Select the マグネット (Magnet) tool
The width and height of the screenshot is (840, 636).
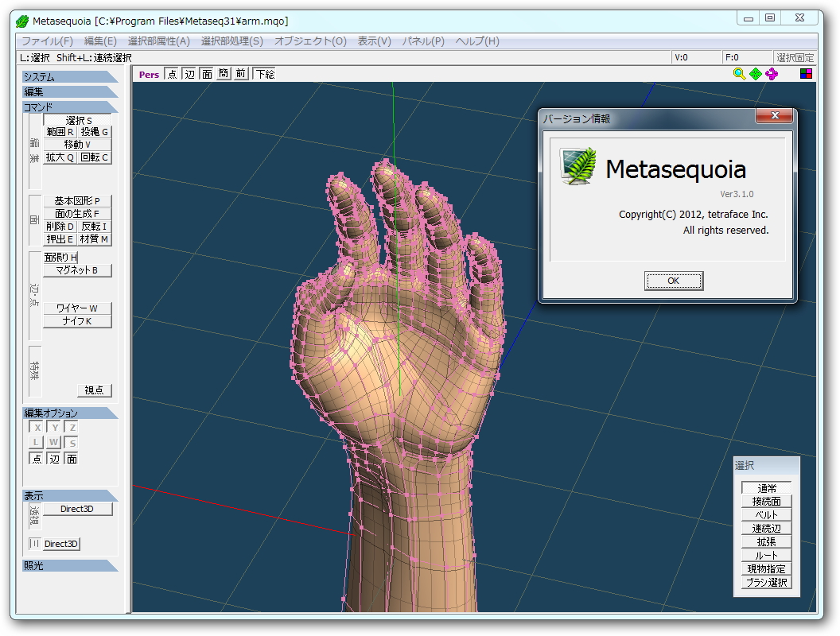coord(77,270)
